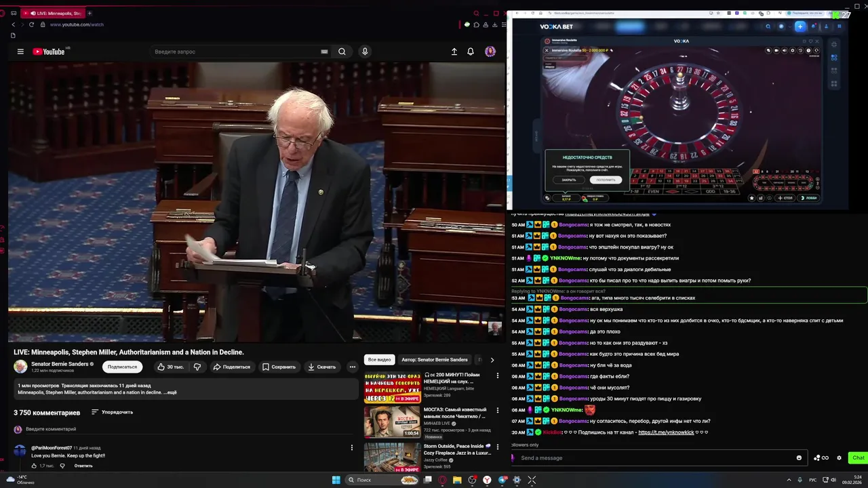The width and height of the screenshot is (868, 488).
Task: Open the YouTube notifications bell
Action: click(471, 52)
